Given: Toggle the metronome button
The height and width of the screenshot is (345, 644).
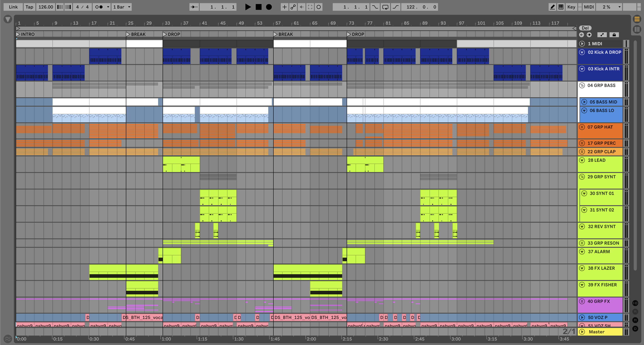Looking at the screenshot, I should pos(99,7).
